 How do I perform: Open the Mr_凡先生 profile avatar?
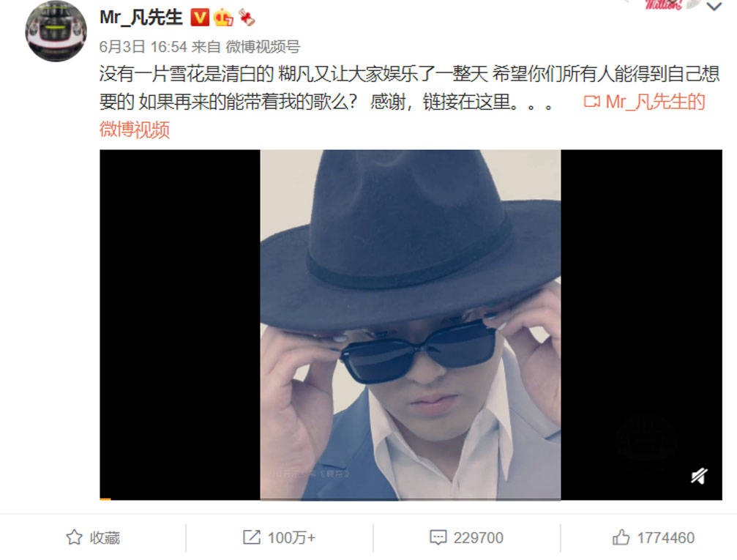point(56,31)
